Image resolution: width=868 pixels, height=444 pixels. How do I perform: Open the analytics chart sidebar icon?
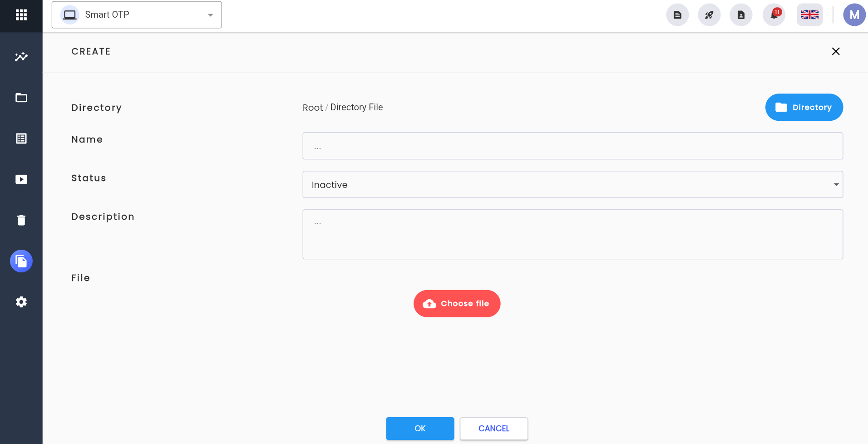coord(21,57)
